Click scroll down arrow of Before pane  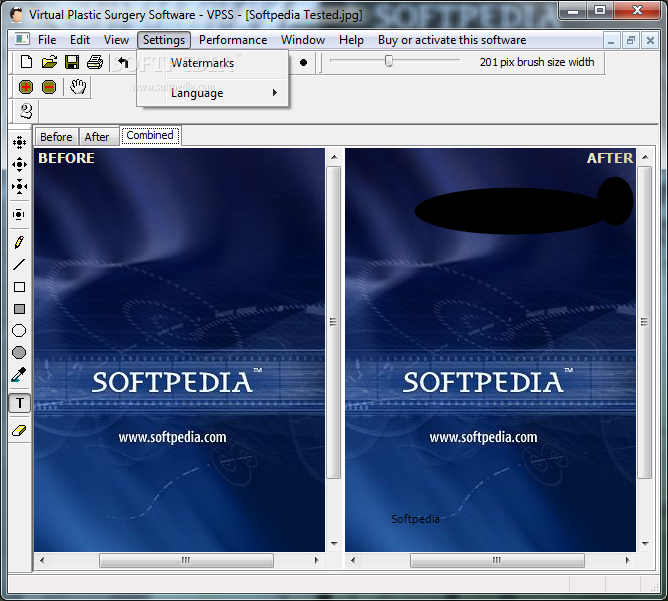click(x=334, y=543)
